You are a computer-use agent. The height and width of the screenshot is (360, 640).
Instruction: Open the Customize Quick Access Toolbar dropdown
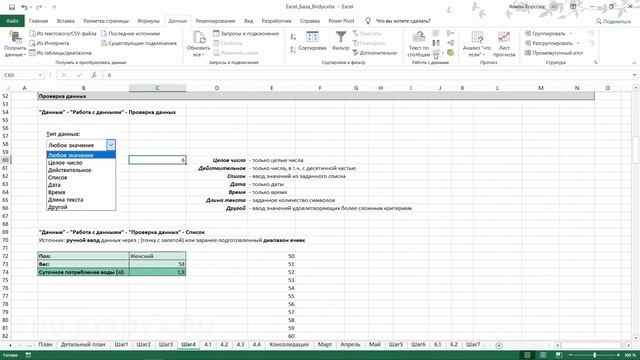(x=54, y=7)
